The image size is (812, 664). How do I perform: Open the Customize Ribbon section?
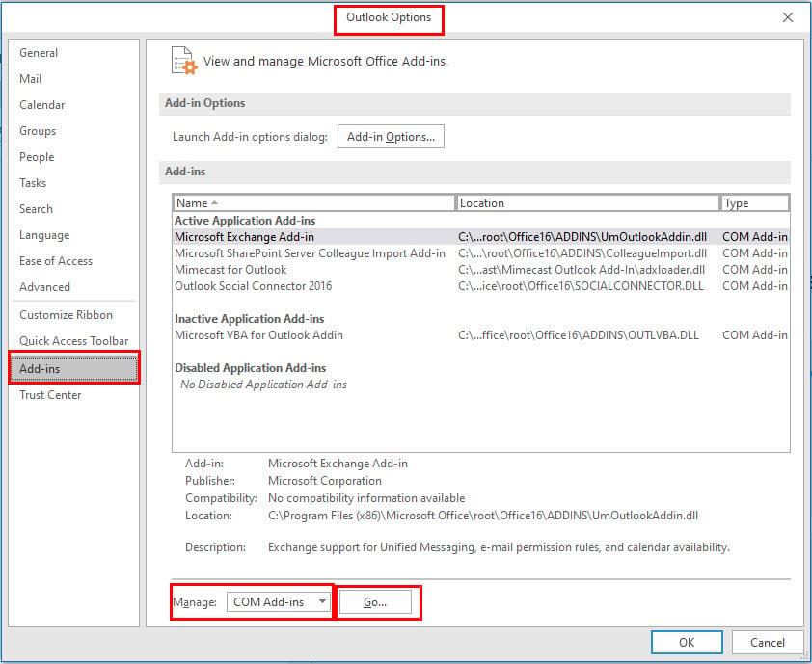pyautogui.click(x=68, y=314)
